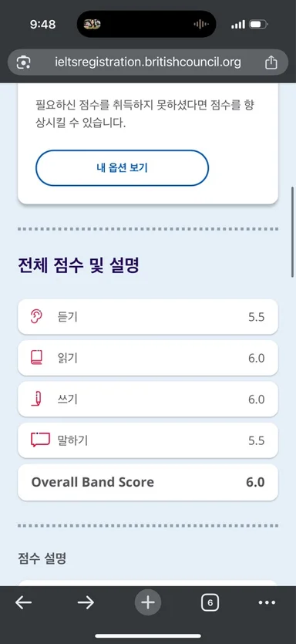Tap the Overall Band Score card
Viewport: 296px width, 644px height.
tap(148, 482)
